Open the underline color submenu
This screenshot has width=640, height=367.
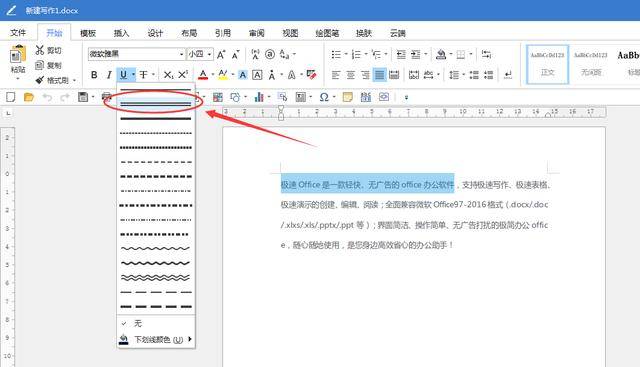pos(156,339)
